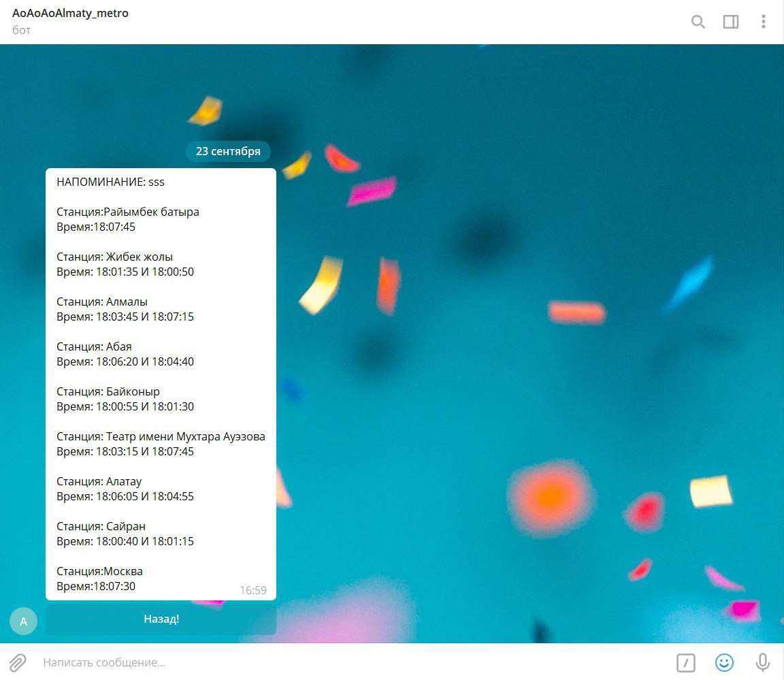Open search in this chat
Screen dimensions: 784x680
coord(698,22)
